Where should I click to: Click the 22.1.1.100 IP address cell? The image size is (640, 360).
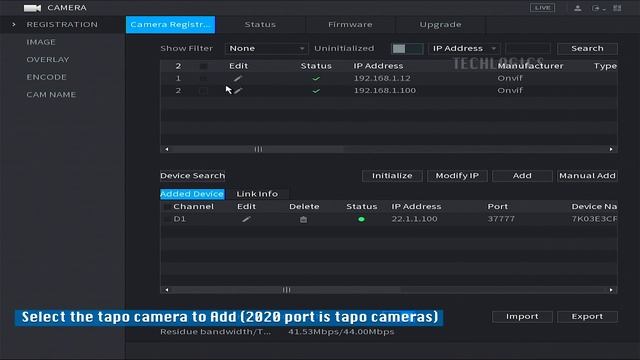pos(414,219)
